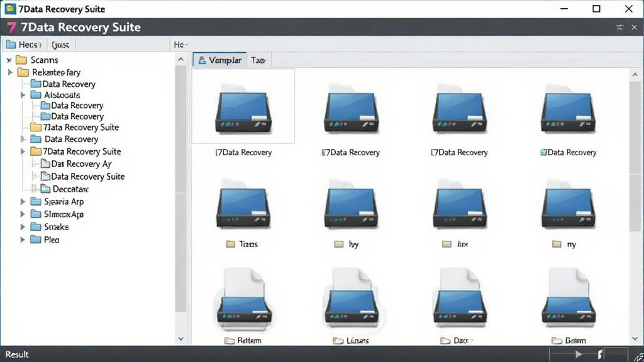Click the settings sliders icon in header

619,28
